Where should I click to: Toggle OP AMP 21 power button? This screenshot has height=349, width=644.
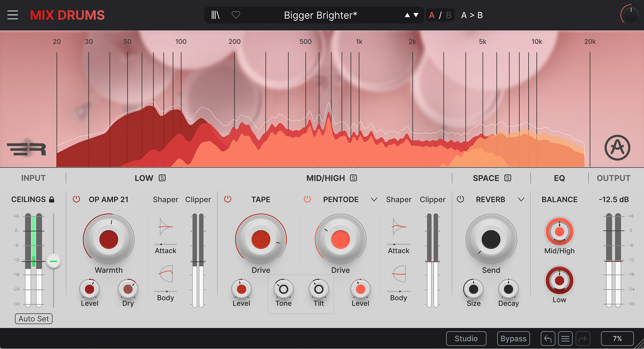(76, 199)
